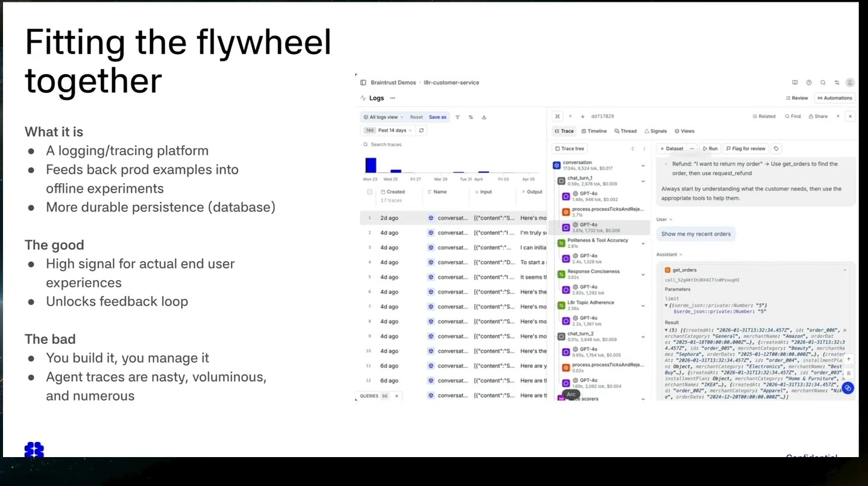The height and width of the screenshot is (486, 868).
Task: Switch to the Thread tab
Action: tap(625, 131)
